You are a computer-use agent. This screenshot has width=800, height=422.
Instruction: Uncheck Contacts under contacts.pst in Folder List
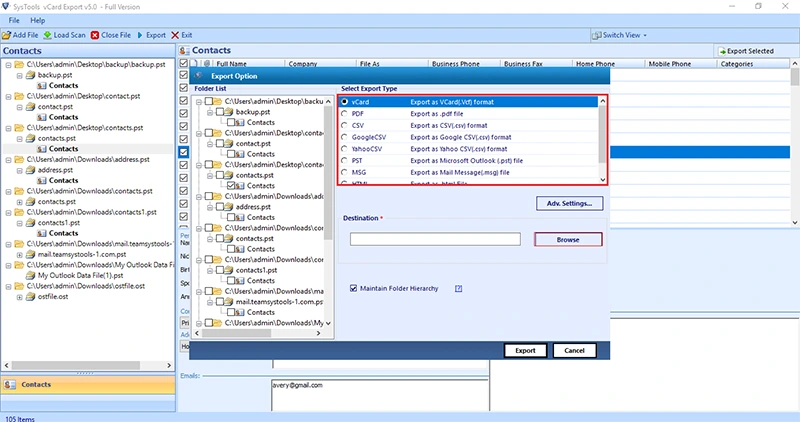[231, 185]
